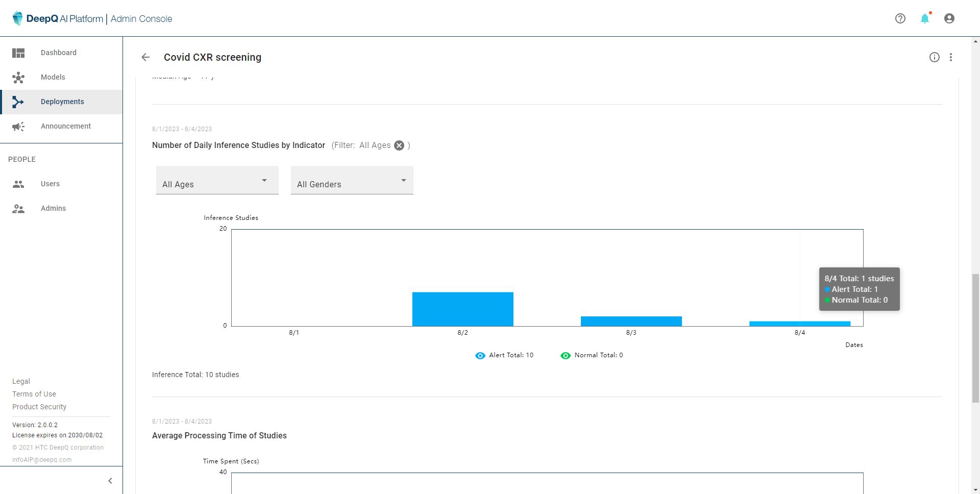Toggle visibility of Alert Total series
Screen dimensions: 980x494
pyautogui.click(x=480, y=356)
